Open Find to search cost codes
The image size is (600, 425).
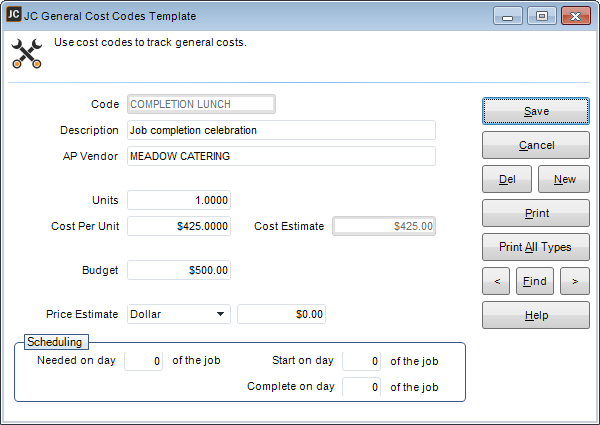coord(535,281)
